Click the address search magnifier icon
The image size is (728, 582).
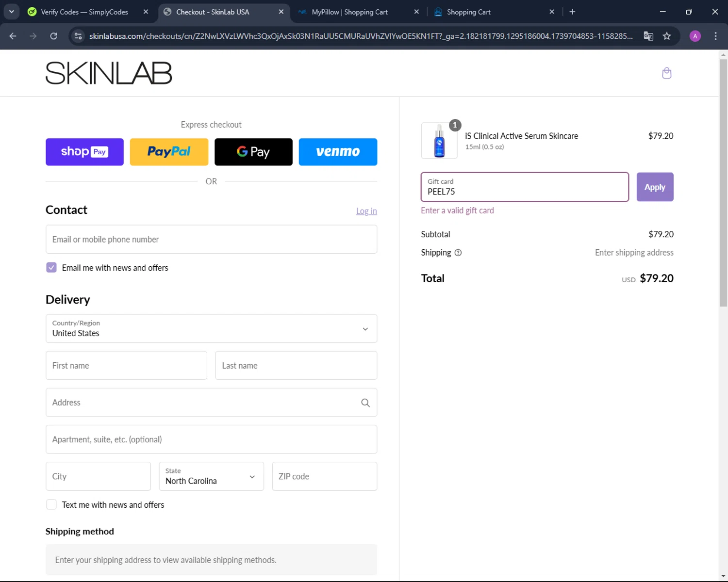pos(365,403)
